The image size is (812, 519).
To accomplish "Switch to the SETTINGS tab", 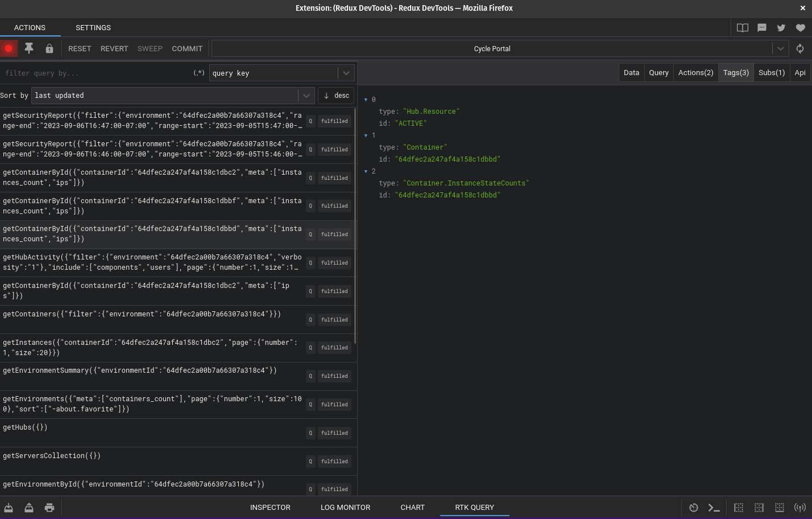I will (93, 28).
